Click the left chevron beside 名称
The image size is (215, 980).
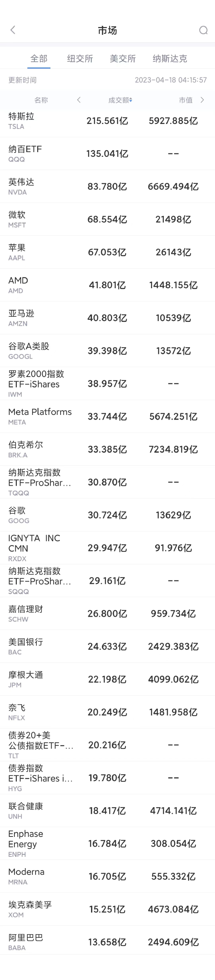[79, 100]
